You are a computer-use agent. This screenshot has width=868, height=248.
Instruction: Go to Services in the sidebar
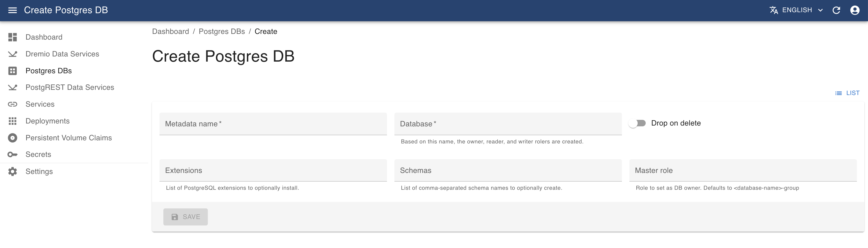pyautogui.click(x=74, y=104)
